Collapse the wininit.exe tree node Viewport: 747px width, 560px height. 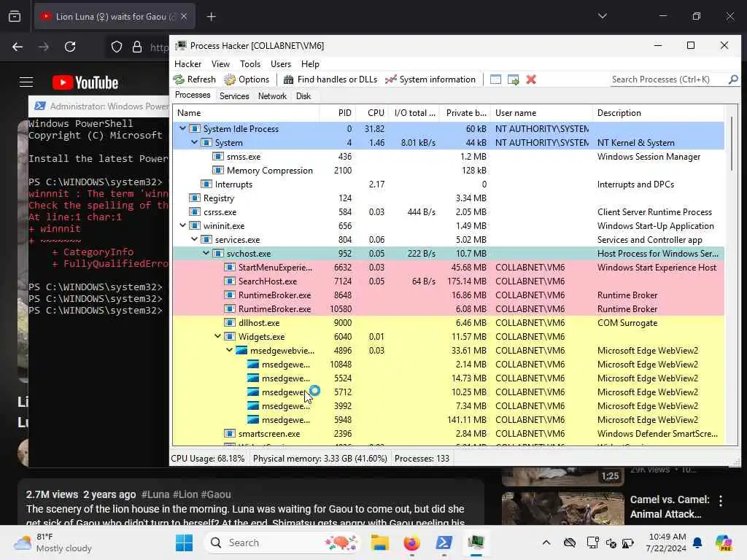pos(182,226)
